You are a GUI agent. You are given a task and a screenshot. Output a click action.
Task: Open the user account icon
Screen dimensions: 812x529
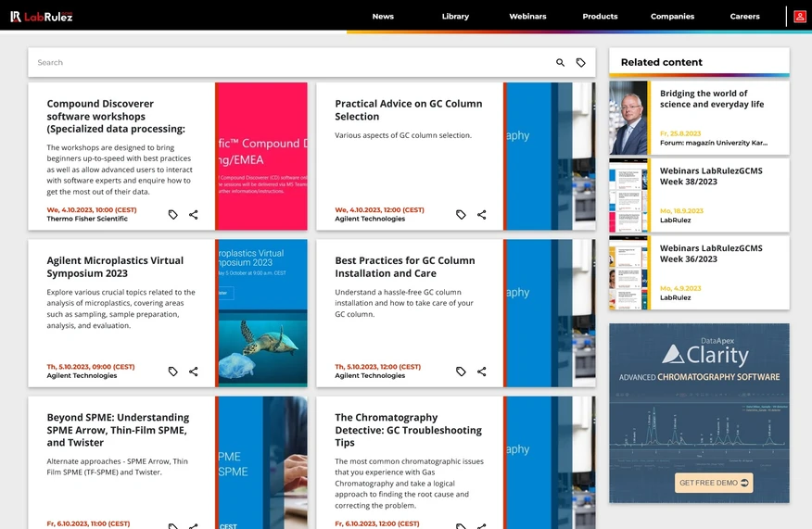[x=800, y=17]
